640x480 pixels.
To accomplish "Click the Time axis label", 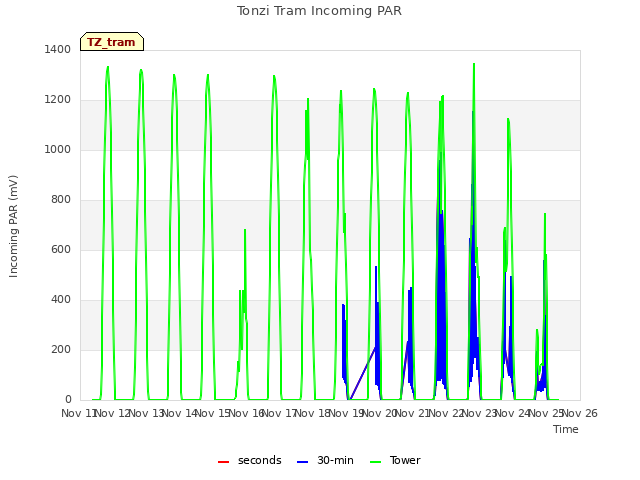I will coord(566,429).
